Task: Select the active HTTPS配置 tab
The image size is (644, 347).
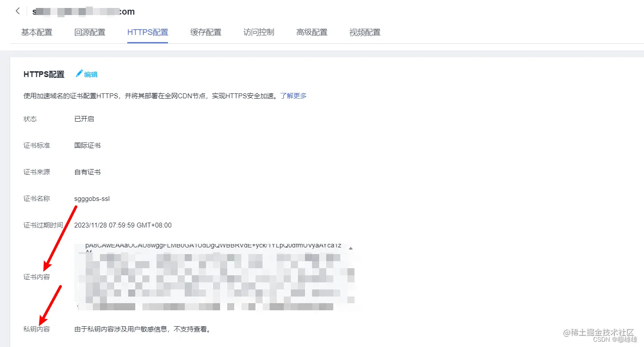Action: (148, 32)
